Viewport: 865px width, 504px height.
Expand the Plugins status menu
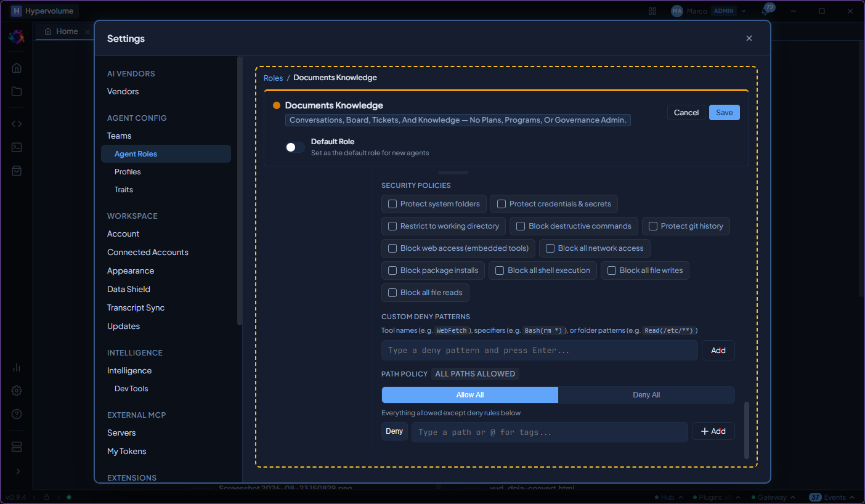(718, 497)
